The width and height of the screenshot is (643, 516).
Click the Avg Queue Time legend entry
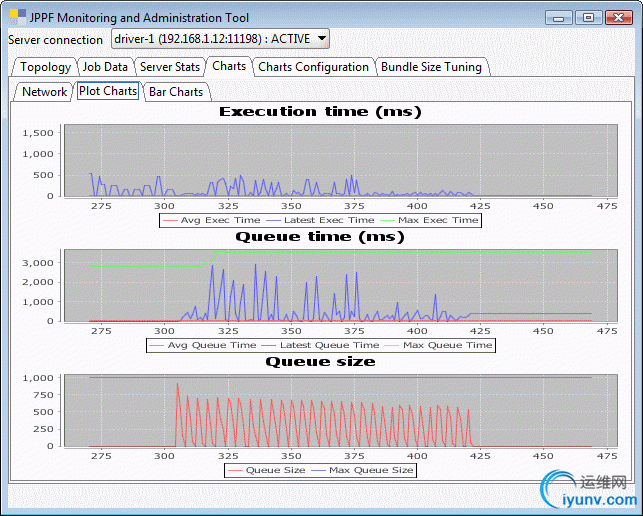(x=203, y=345)
